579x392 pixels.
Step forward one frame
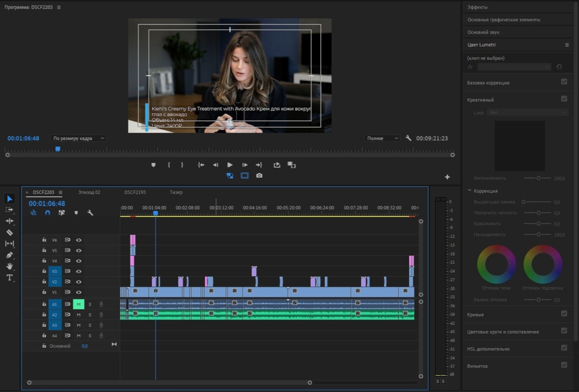click(245, 165)
